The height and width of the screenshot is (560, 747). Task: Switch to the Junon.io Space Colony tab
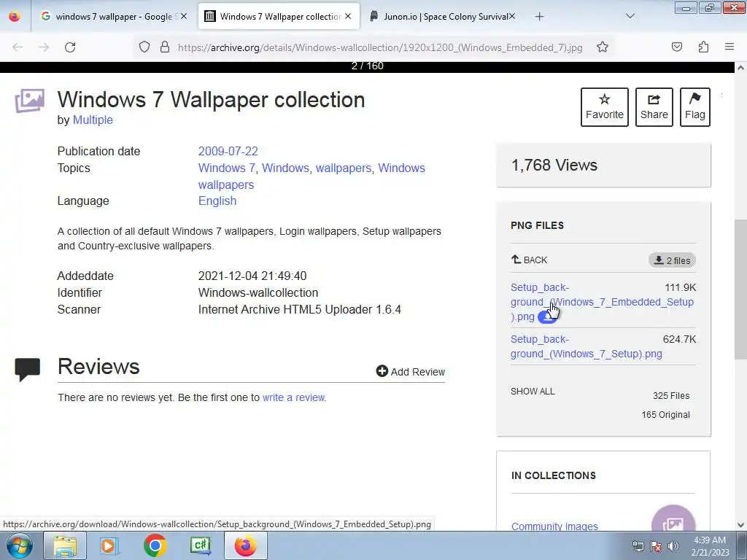tap(442, 17)
